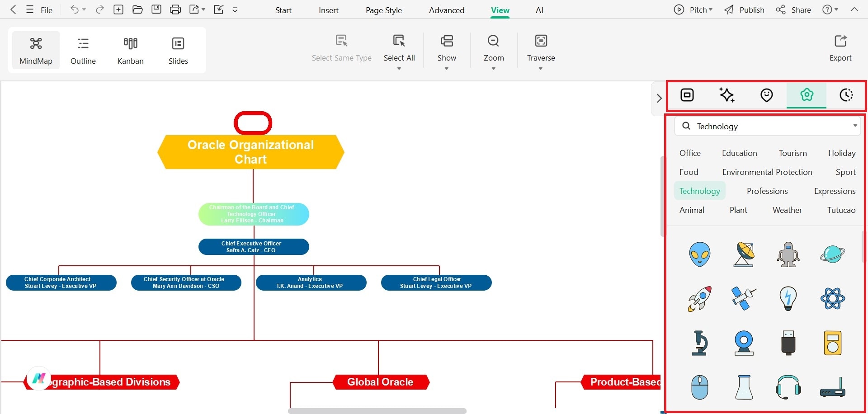Switch to Outline view mode
Image resolution: width=868 pixels, height=414 pixels.
pos(83,50)
